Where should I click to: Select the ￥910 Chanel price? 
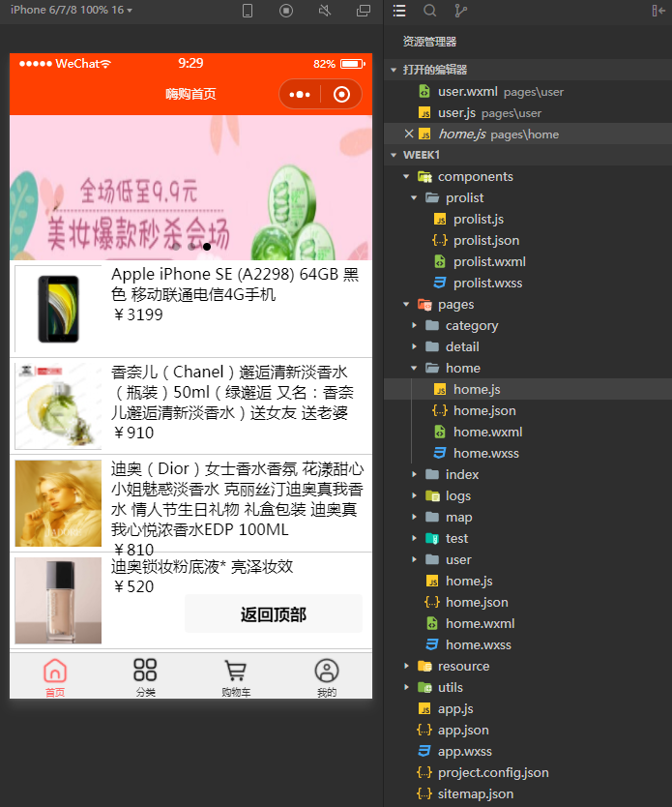pyautogui.click(x=133, y=433)
